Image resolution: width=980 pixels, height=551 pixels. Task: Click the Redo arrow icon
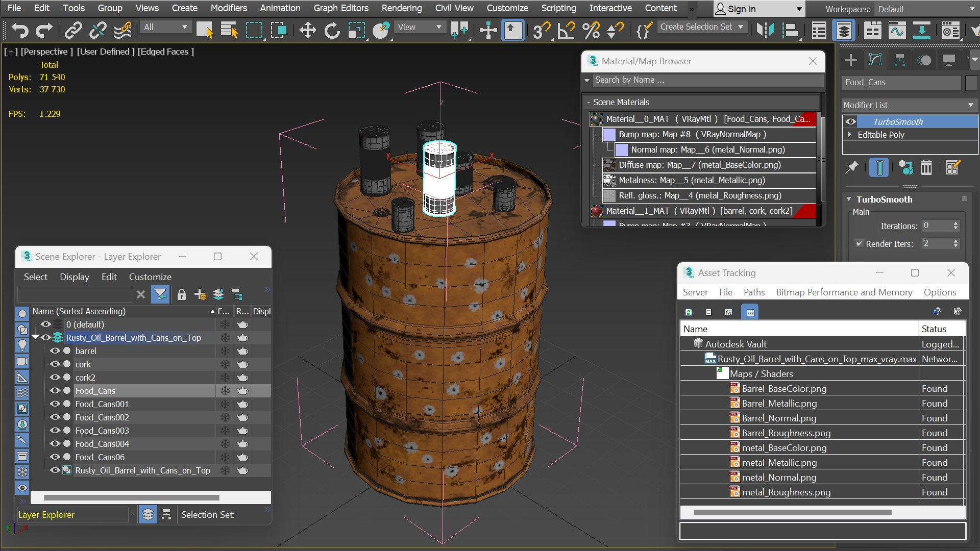tap(44, 31)
